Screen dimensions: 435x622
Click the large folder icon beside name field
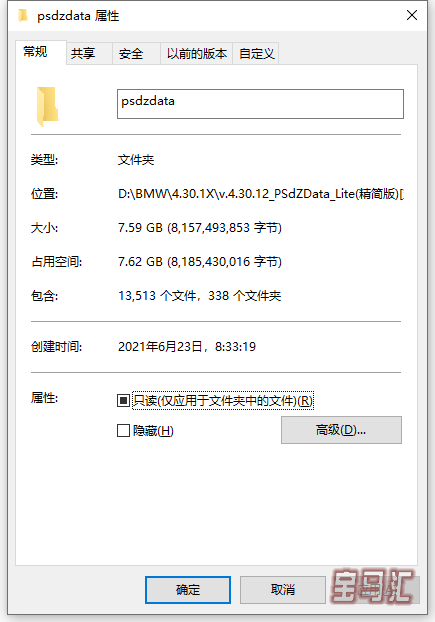click(47, 106)
